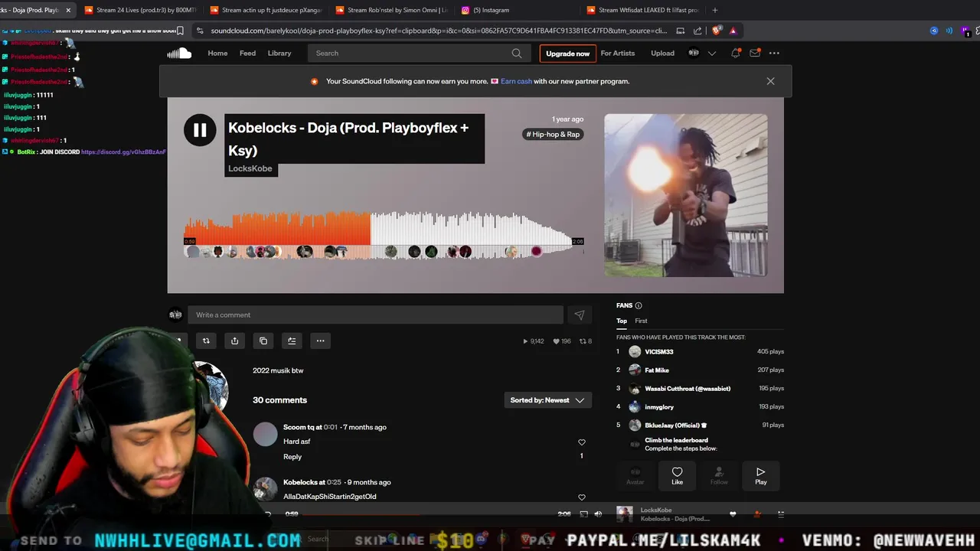Click the address bar share icon
Viewport: 980px width, 551px height.
tap(697, 31)
